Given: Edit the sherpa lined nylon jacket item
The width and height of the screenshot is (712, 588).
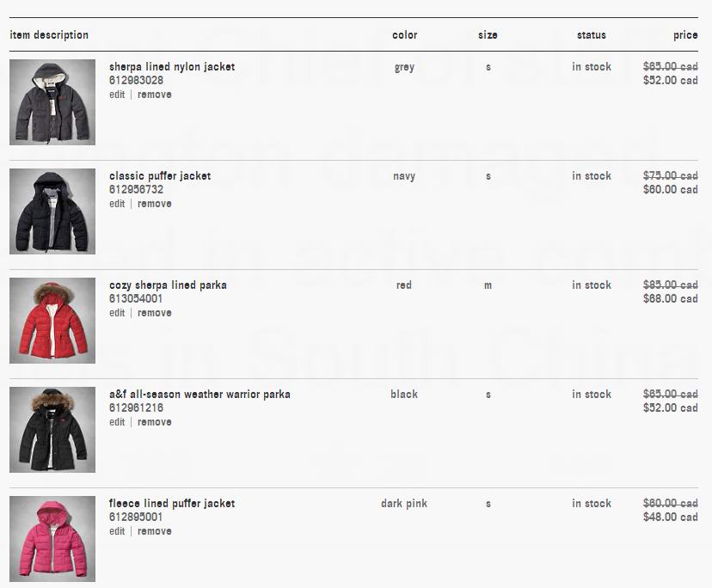Looking at the screenshot, I should pos(117,95).
